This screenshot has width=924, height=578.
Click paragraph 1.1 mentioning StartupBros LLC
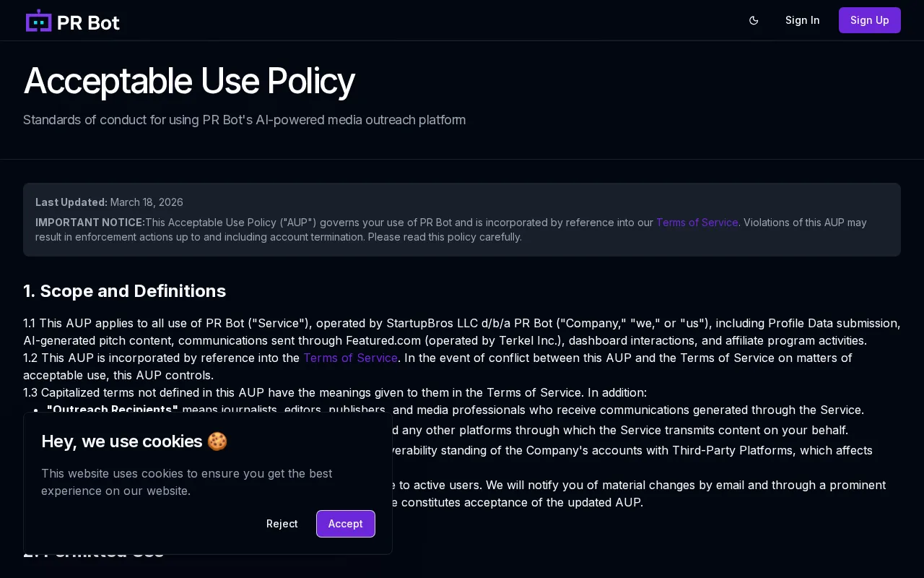[x=462, y=332]
